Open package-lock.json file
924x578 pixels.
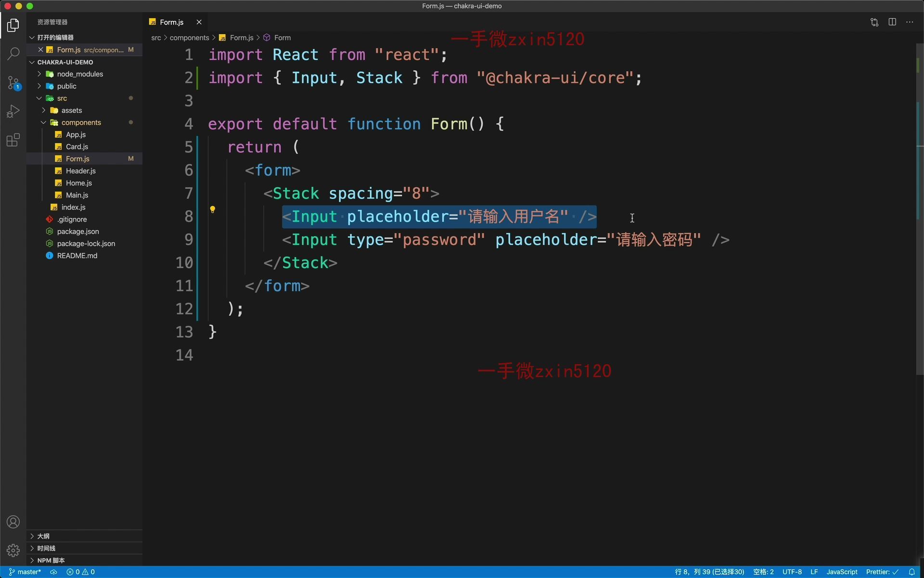click(84, 244)
